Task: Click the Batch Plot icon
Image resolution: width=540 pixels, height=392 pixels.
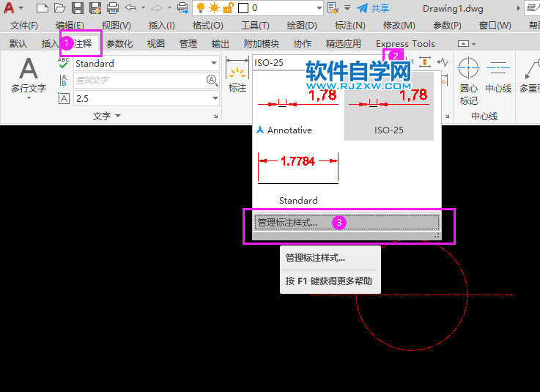Action: pos(182,7)
